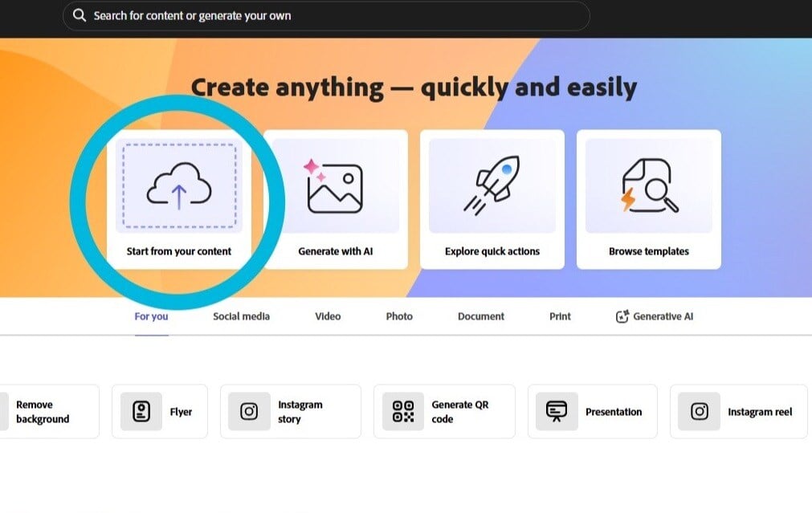Click the Instagram story camera icon

pos(248,411)
